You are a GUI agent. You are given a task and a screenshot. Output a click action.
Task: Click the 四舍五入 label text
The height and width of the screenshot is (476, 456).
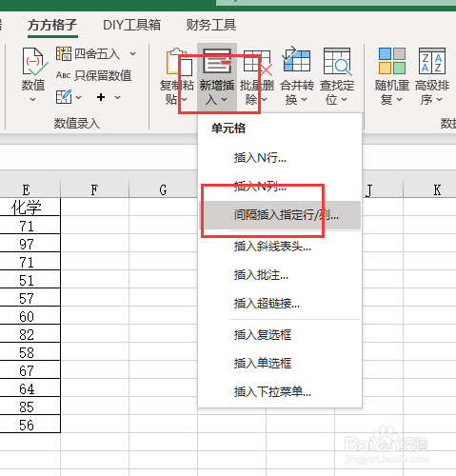[97, 54]
